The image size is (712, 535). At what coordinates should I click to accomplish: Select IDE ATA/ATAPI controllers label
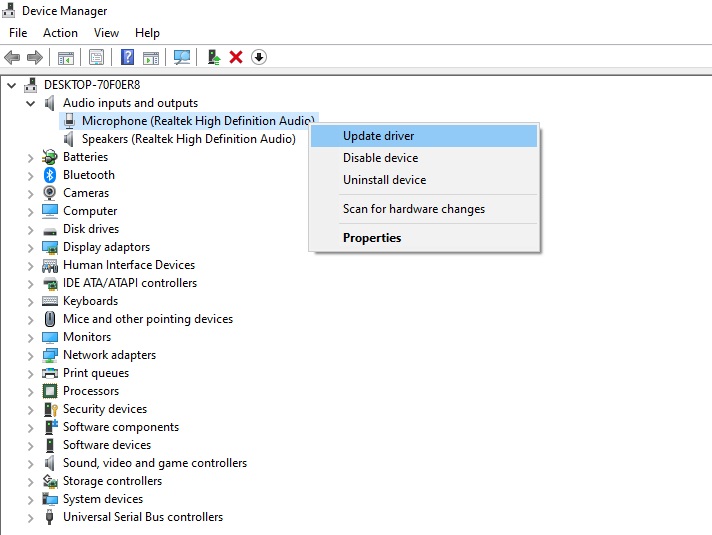[130, 283]
